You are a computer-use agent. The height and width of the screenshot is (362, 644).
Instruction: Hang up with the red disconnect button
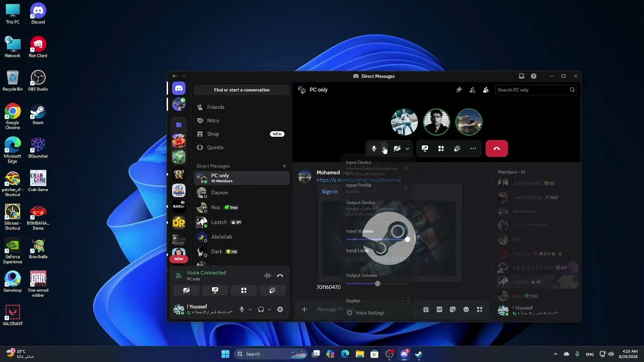(x=497, y=148)
